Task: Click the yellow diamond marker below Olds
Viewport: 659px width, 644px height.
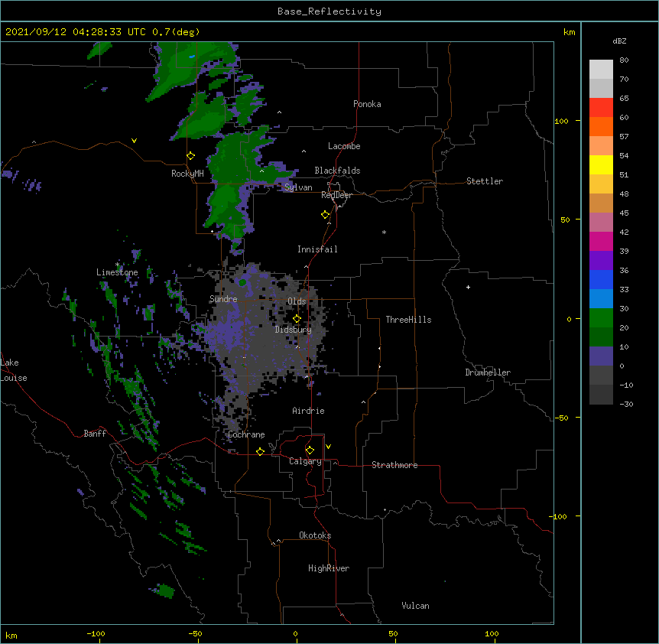Action: click(297, 319)
